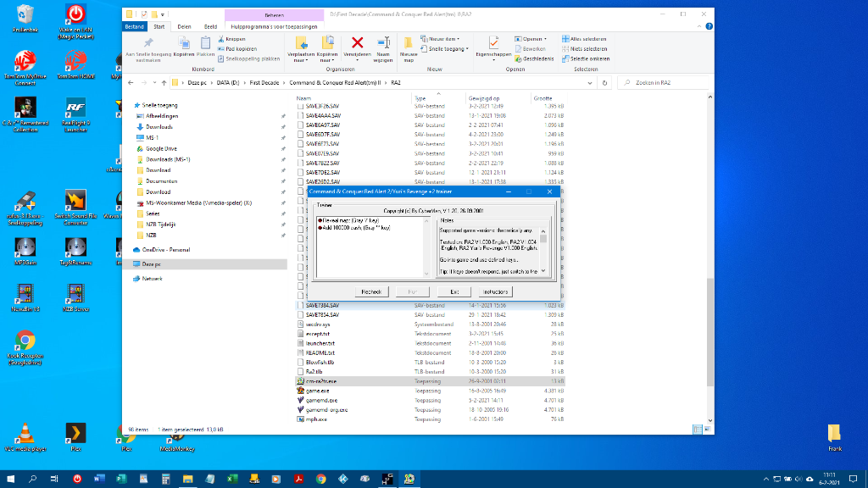Toggle the Add 100000 cash trainer option
The width and height of the screenshot is (868, 488).
point(354,227)
